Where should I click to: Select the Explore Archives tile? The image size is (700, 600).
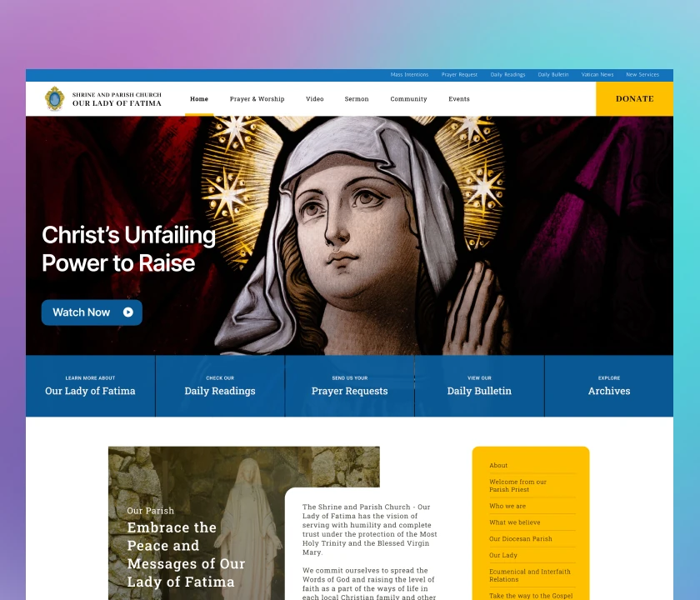(x=609, y=386)
